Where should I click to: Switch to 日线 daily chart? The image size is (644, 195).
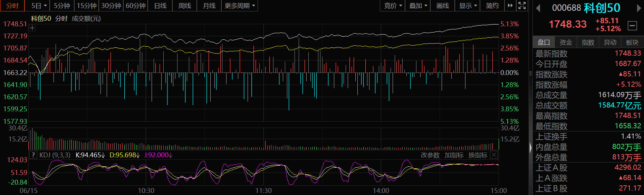click(x=160, y=6)
